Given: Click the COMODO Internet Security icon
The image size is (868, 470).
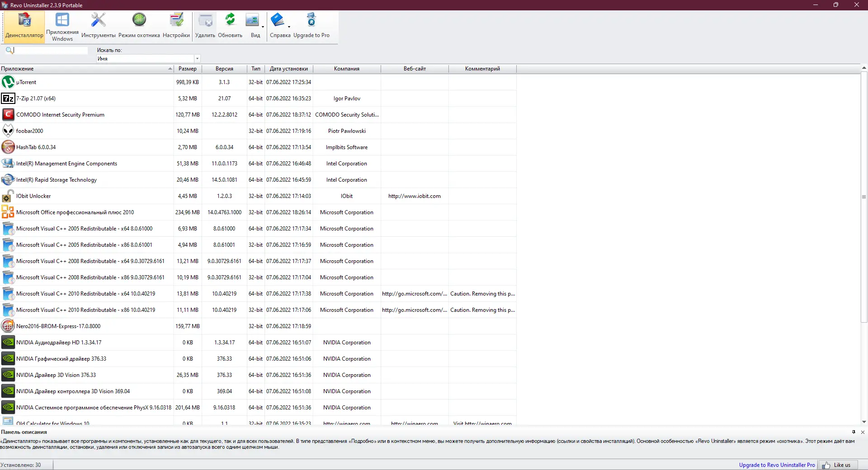Looking at the screenshot, I should (x=8, y=115).
